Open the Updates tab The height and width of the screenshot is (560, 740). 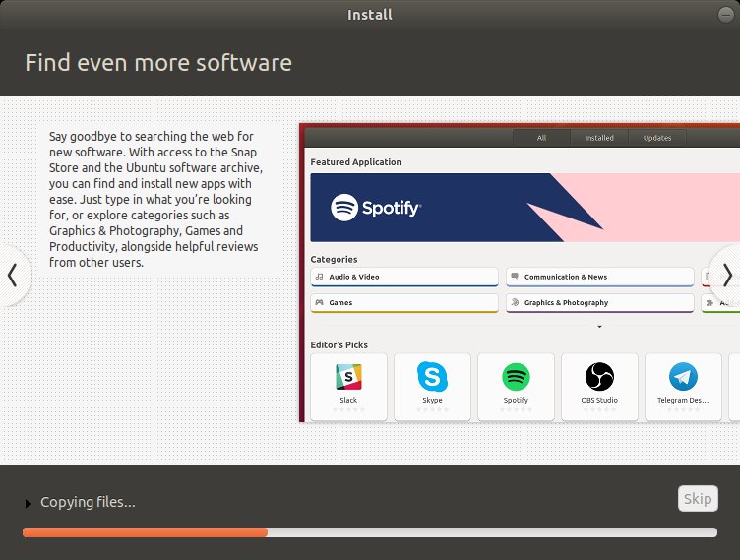(656, 138)
